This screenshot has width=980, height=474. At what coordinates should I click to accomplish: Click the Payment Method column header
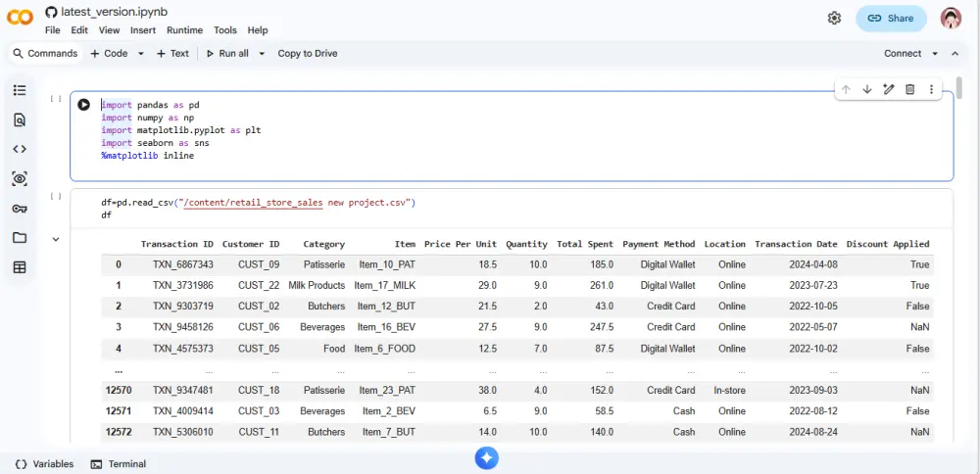tap(659, 244)
